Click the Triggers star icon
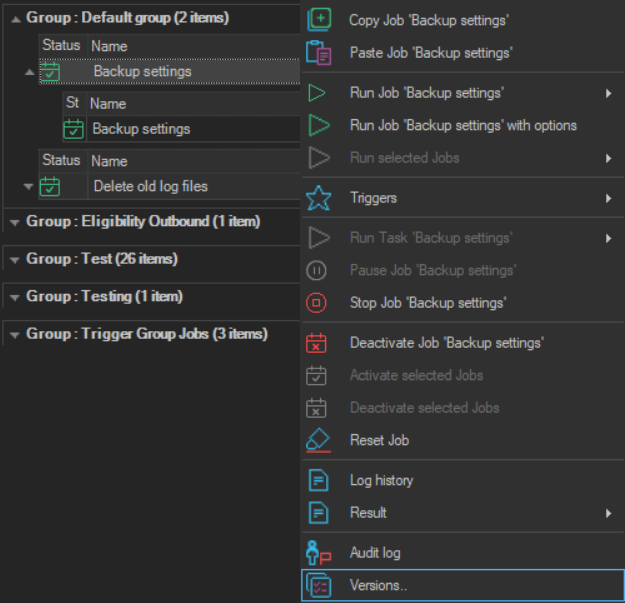 318,198
